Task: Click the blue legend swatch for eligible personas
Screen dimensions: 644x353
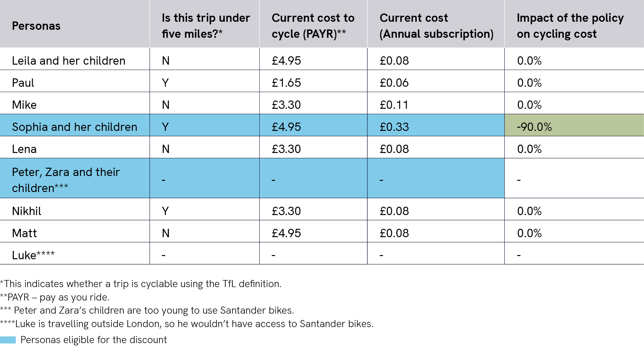Action: (8, 340)
